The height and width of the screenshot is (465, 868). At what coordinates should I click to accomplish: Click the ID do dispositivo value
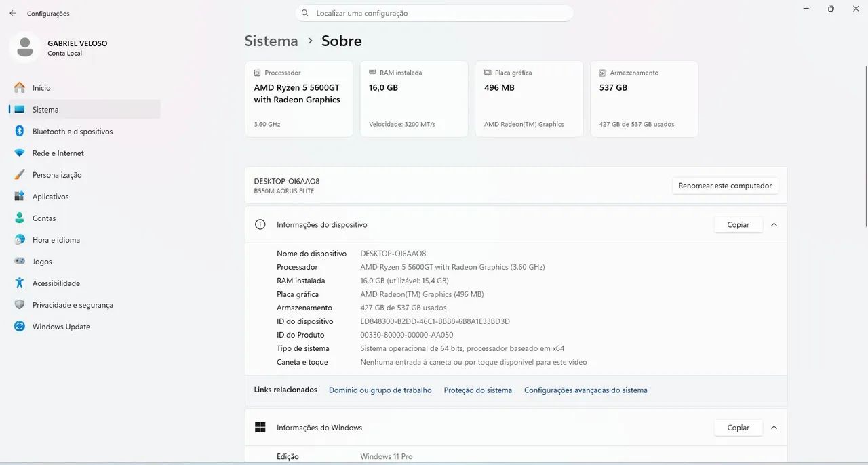[435, 321]
